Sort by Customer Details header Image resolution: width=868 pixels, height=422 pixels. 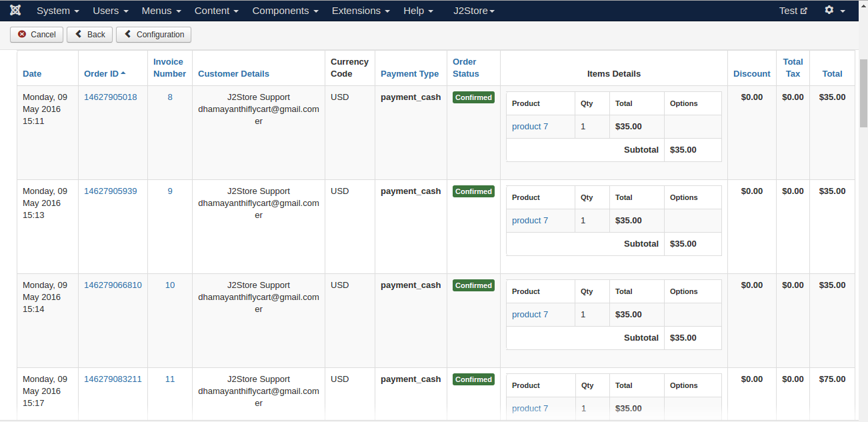234,74
